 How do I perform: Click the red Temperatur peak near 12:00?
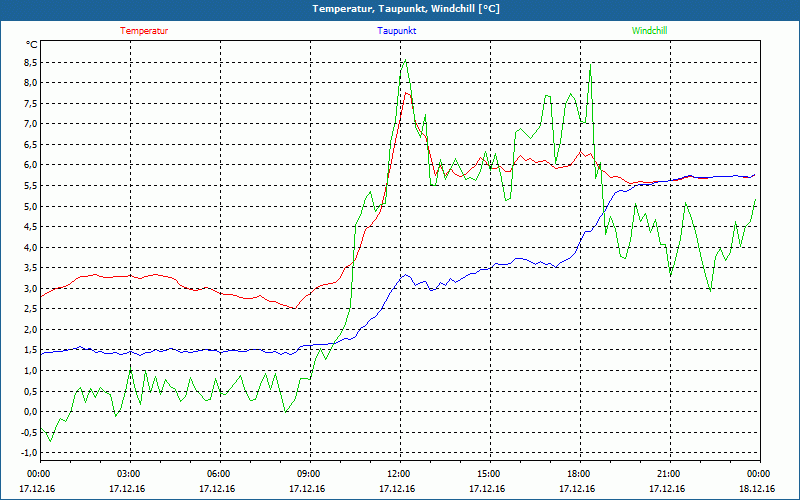click(x=406, y=93)
